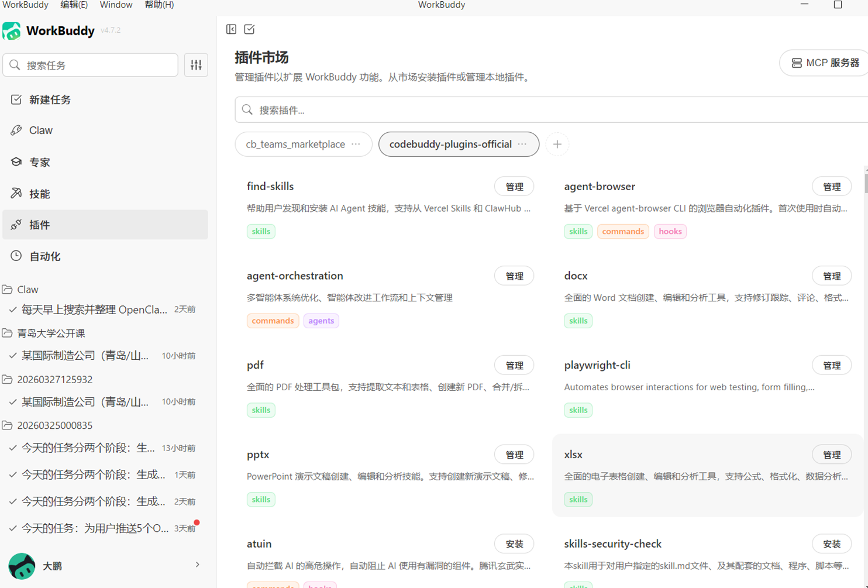Collapse the 20260327125932 folder
The width and height of the screenshot is (868, 588).
coord(7,379)
